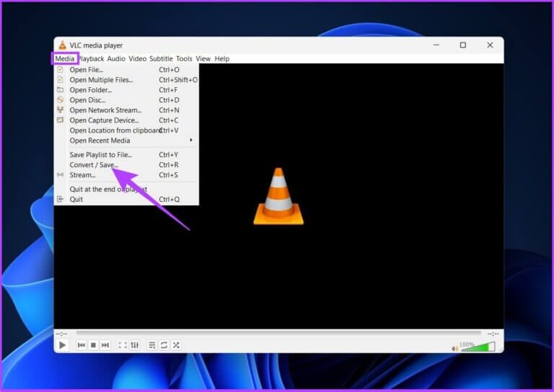Adjust the volume slider
554x392 pixels.
[478, 347]
